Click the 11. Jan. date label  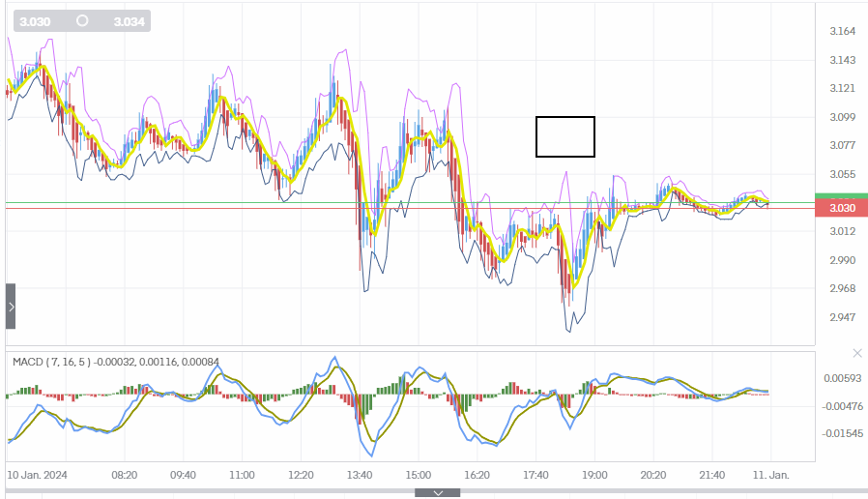[x=770, y=476]
